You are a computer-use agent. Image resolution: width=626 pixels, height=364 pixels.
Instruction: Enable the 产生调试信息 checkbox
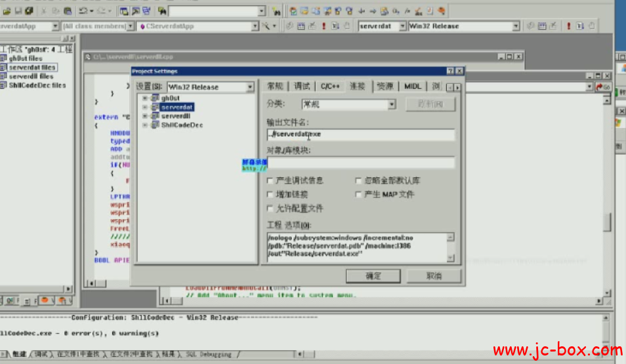pos(270,180)
